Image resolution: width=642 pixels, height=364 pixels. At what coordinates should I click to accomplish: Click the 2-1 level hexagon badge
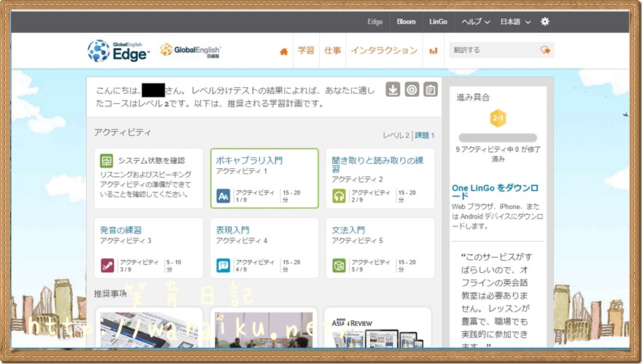[x=498, y=119]
